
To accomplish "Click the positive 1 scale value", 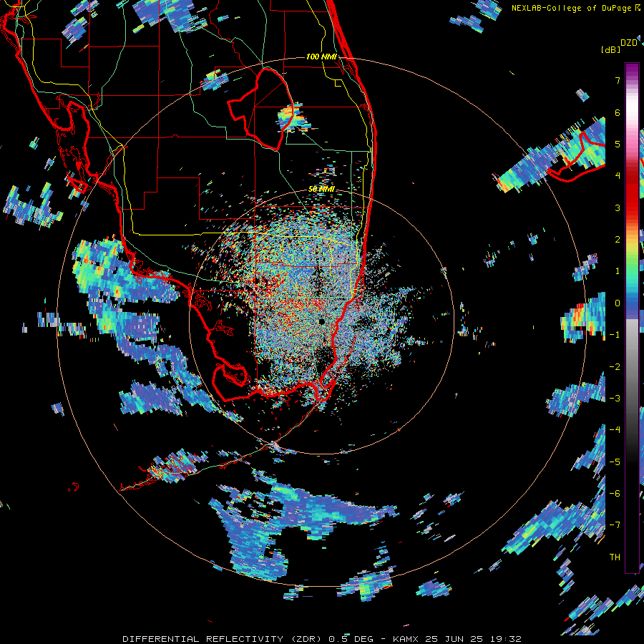I will tap(618, 271).
